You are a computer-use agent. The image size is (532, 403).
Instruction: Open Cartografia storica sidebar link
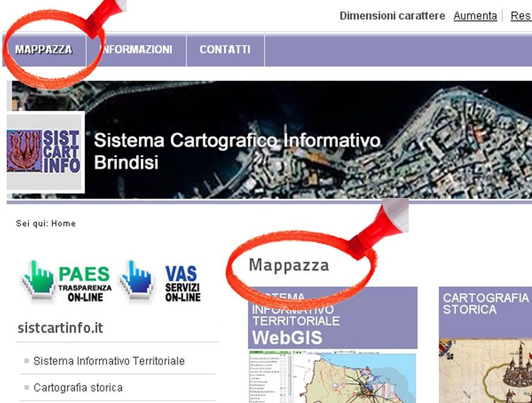(x=78, y=387)
